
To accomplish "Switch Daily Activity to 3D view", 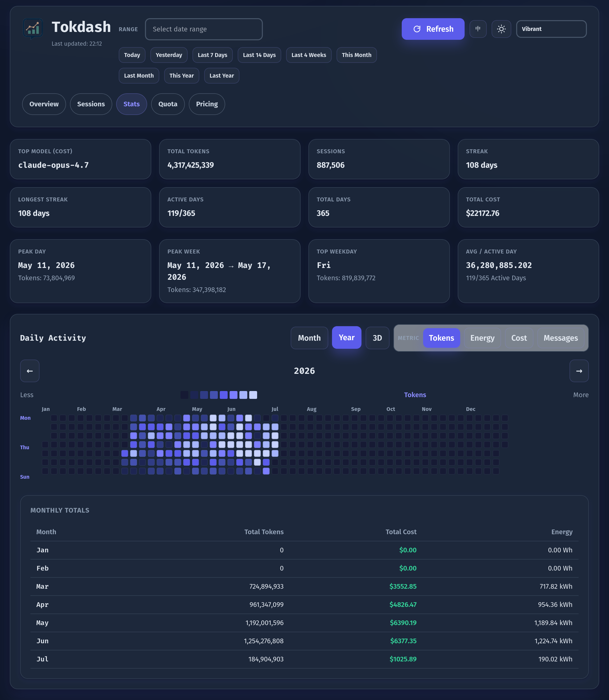I will (x=377, y=338).
